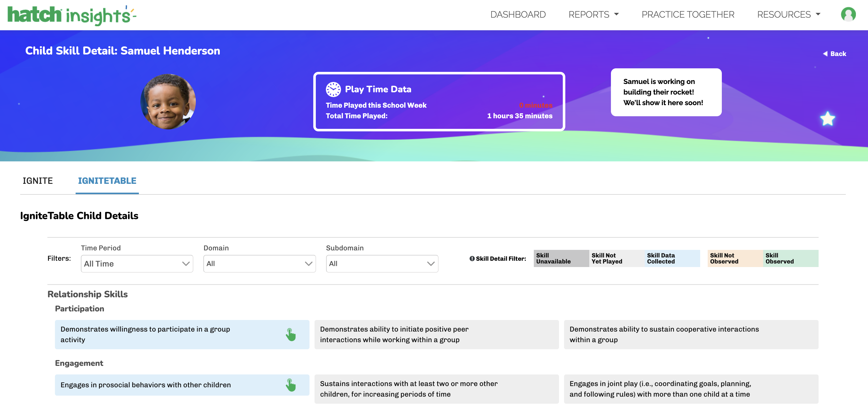Image resolution: width=868 pixels, height=410 pixels.
Task: Click '1 hours 35 minutes' total time
Action: pyautogui.click(x=520, y=116)
